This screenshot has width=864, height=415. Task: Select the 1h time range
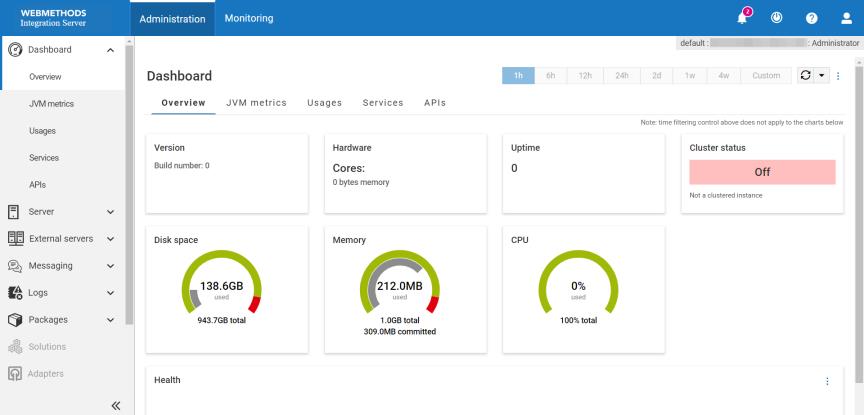click(x=518, y=76)
